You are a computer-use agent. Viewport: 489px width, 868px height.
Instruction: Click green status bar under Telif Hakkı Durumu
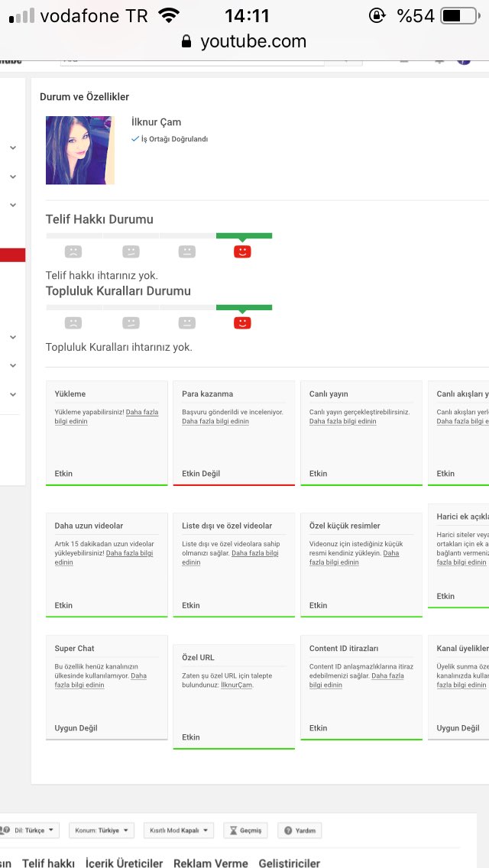click(244, 236)
